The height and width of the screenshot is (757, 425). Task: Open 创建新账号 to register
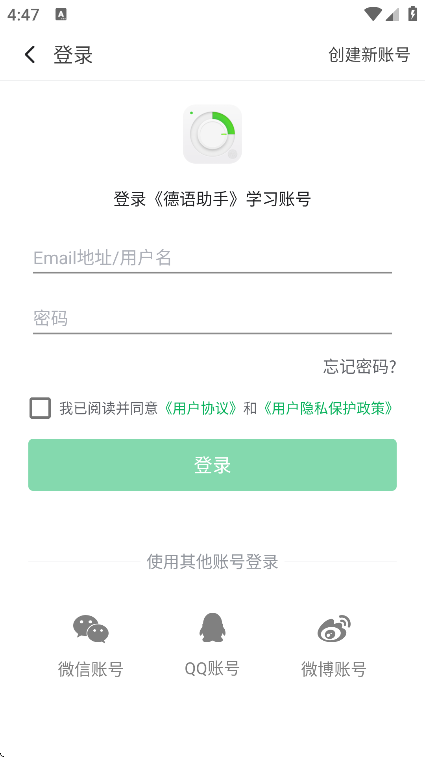[369, 55]
